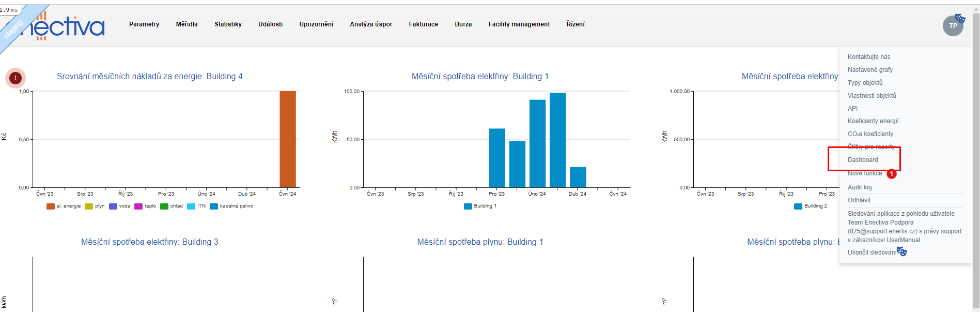Open Audit log from the user menu
The height and width of the screenshot is (312, 980).
point(859,187)
